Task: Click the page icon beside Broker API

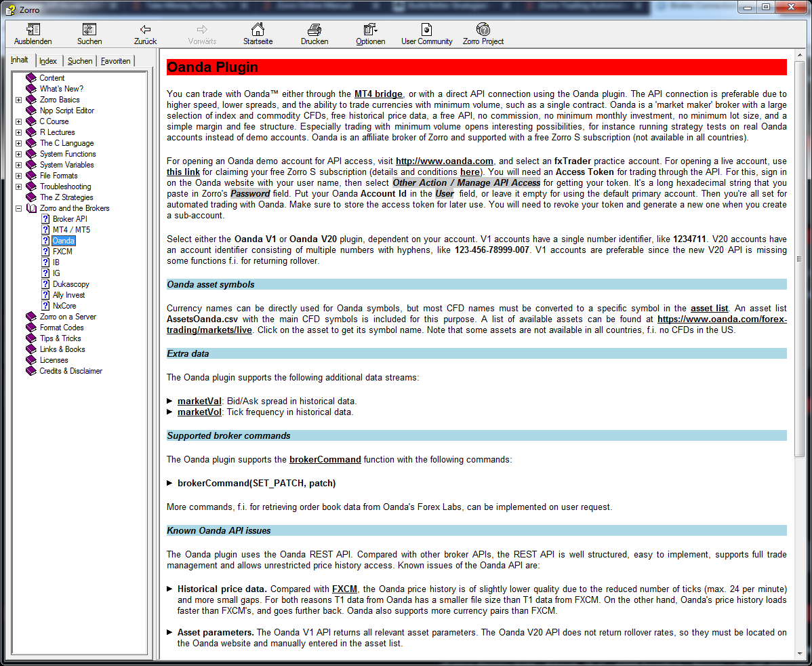Action: (x=45, y=219)
